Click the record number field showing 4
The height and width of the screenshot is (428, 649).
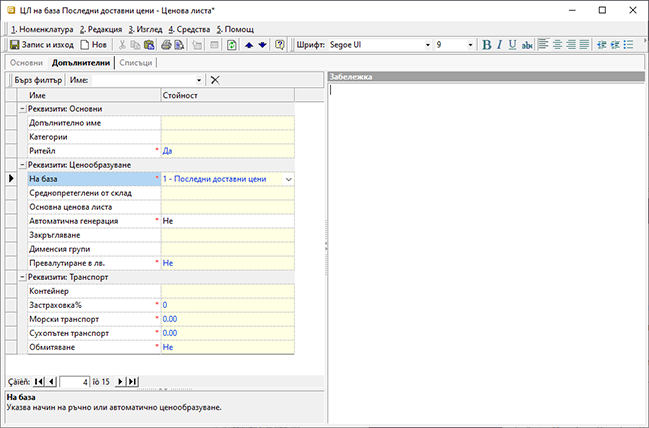point(75,382)
